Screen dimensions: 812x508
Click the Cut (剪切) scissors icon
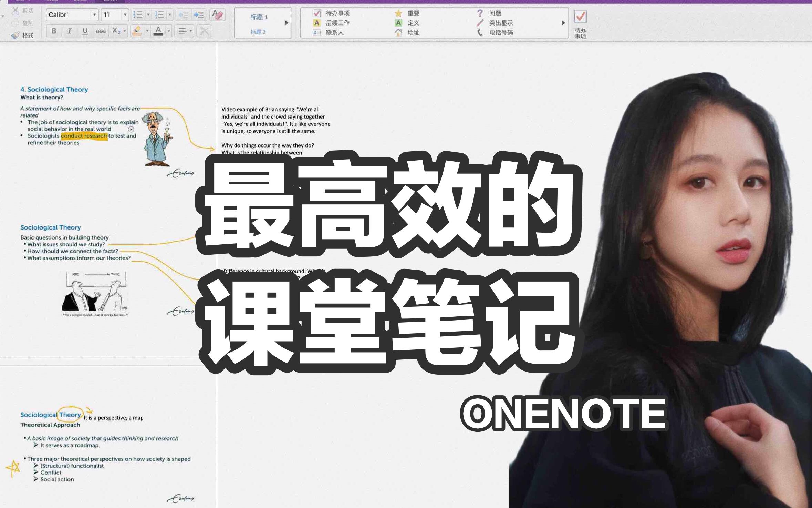[x=15, y=11]
